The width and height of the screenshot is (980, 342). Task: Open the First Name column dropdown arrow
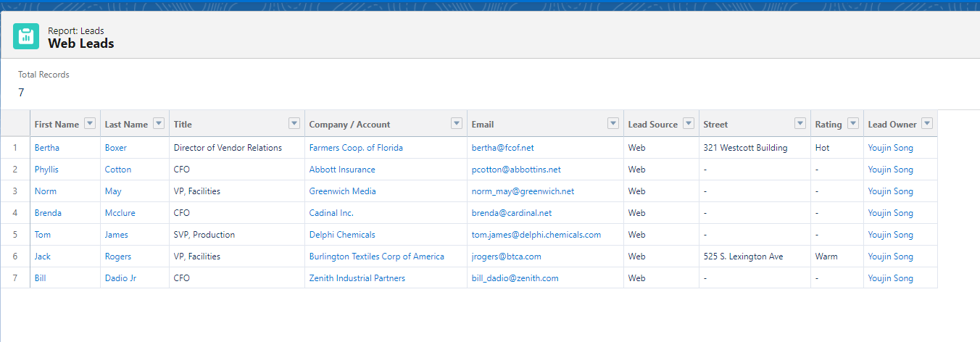[90, 123]
